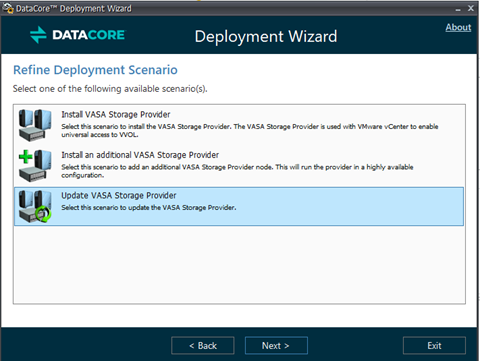480x361 pixels.
Task: Click 'Select one of the following available scenario(s).' text
Action: click(x=110, y=89)
